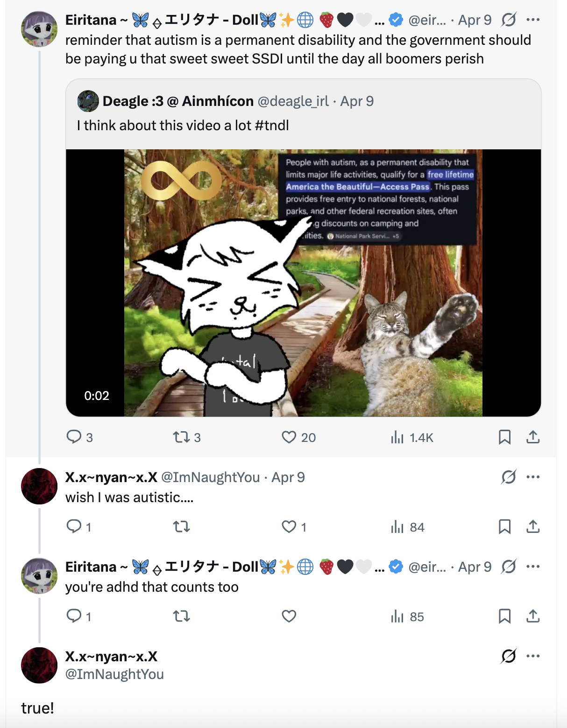Share the main Eiritana post

(x=533, y=437)
